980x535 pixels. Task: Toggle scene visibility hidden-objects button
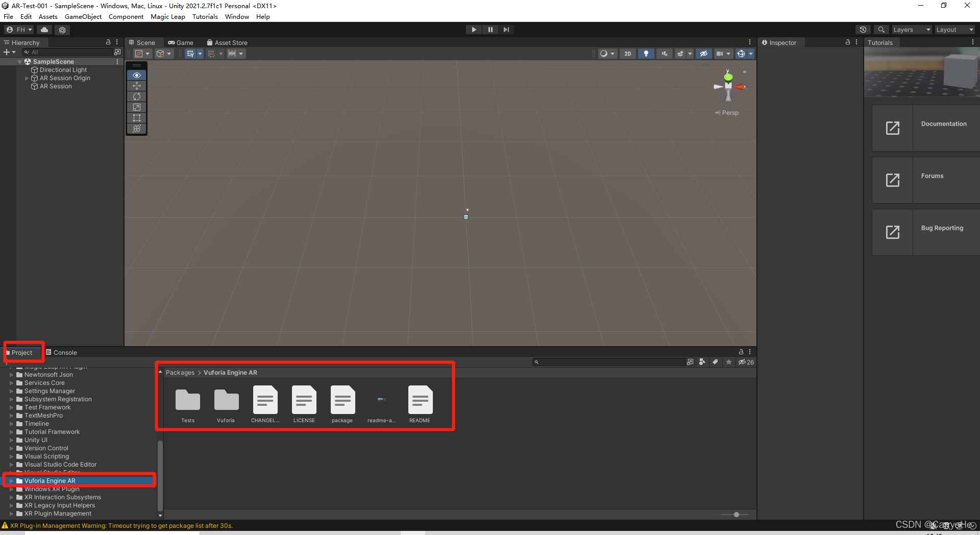[x=704, y=54]
